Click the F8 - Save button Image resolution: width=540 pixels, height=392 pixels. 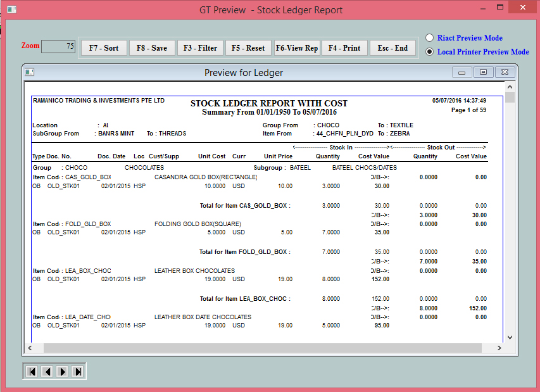click(x=152, y=48)
